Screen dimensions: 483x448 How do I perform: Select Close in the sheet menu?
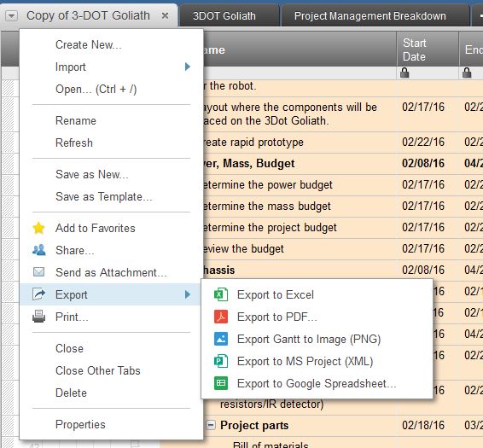click(70, 349)
